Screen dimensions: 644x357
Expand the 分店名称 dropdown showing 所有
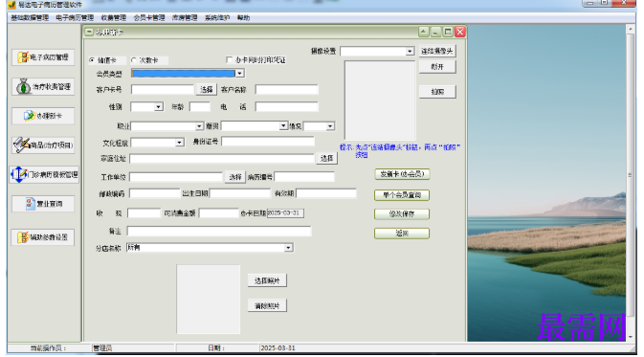pos(288,248)
